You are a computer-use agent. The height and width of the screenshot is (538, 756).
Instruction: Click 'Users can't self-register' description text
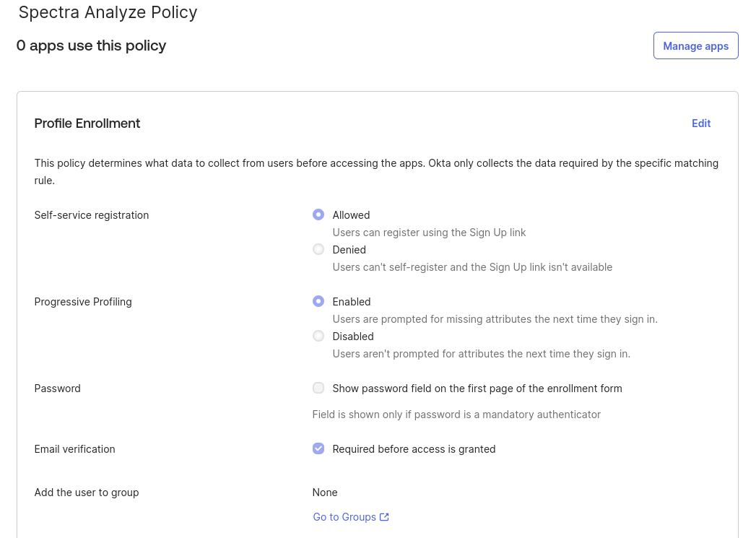click(472, 267)
